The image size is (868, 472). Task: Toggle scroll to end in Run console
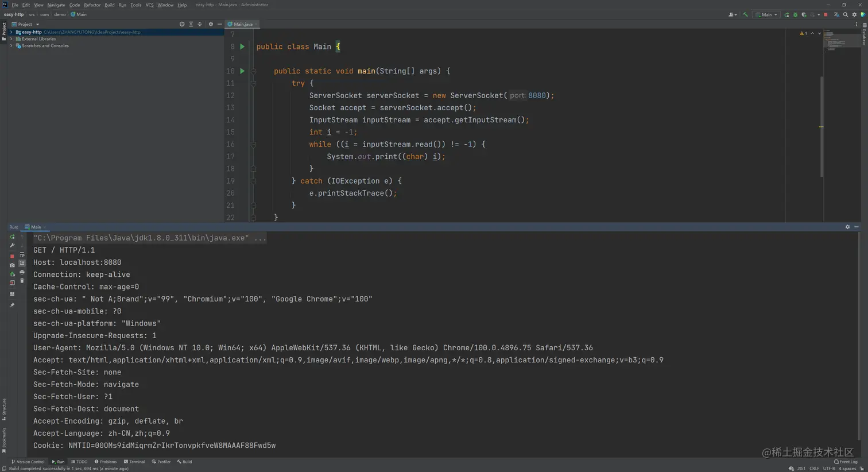22,263
